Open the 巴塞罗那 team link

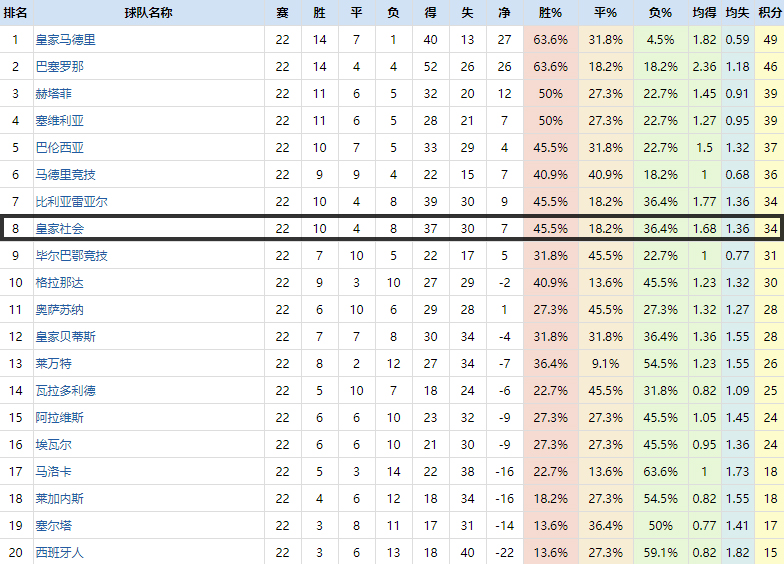60,67
